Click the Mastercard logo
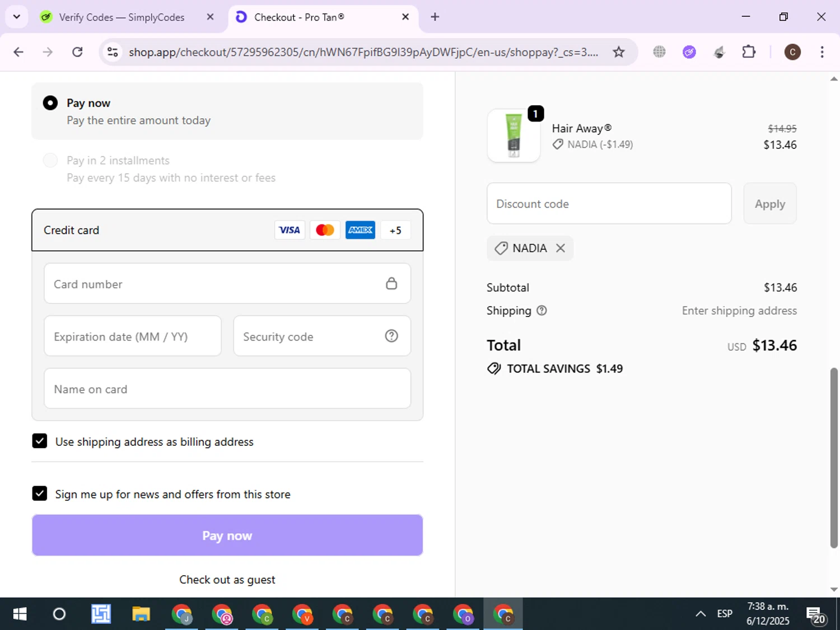Screen dimensions: 840x630 tap(325, 230)
